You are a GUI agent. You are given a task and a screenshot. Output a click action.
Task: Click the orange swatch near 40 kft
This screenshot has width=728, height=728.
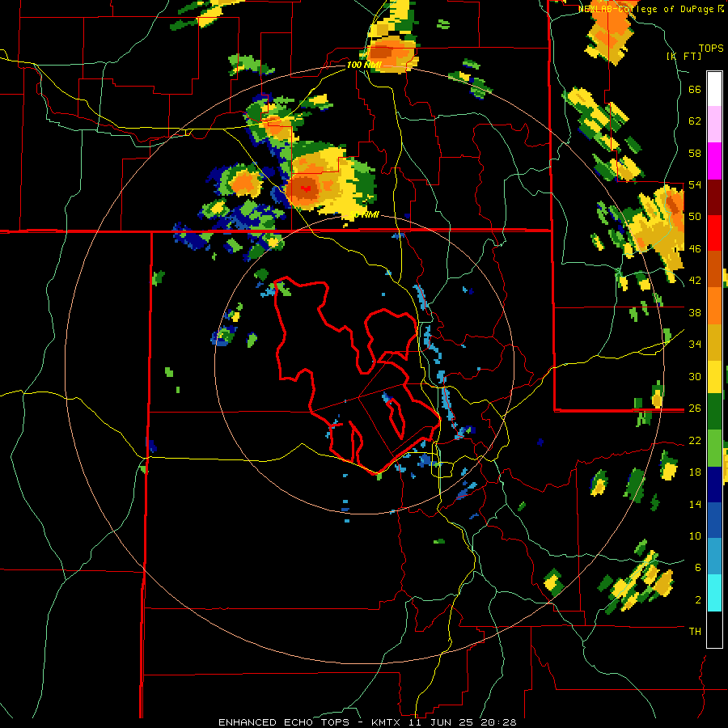point(714,305)
